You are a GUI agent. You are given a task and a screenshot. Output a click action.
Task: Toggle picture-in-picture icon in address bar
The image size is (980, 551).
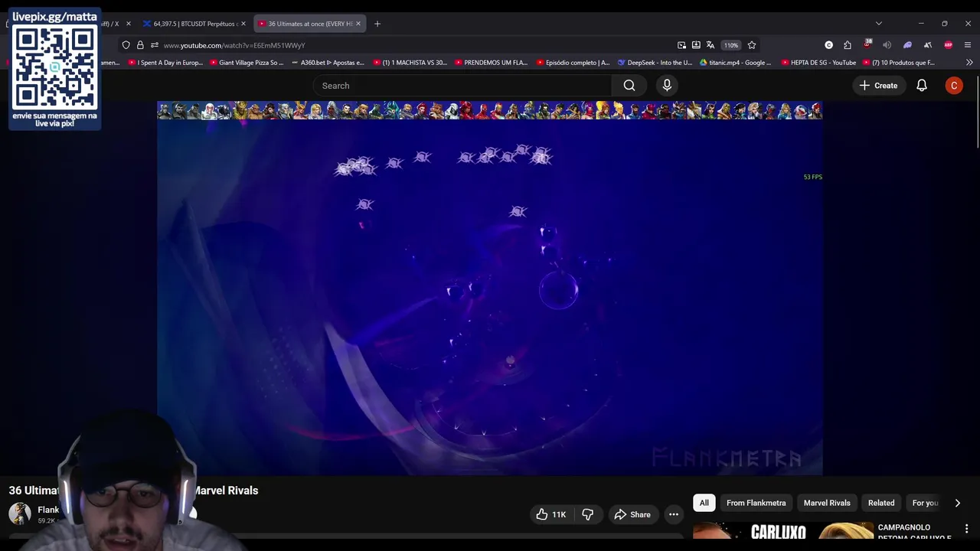(x=681, y=45)
